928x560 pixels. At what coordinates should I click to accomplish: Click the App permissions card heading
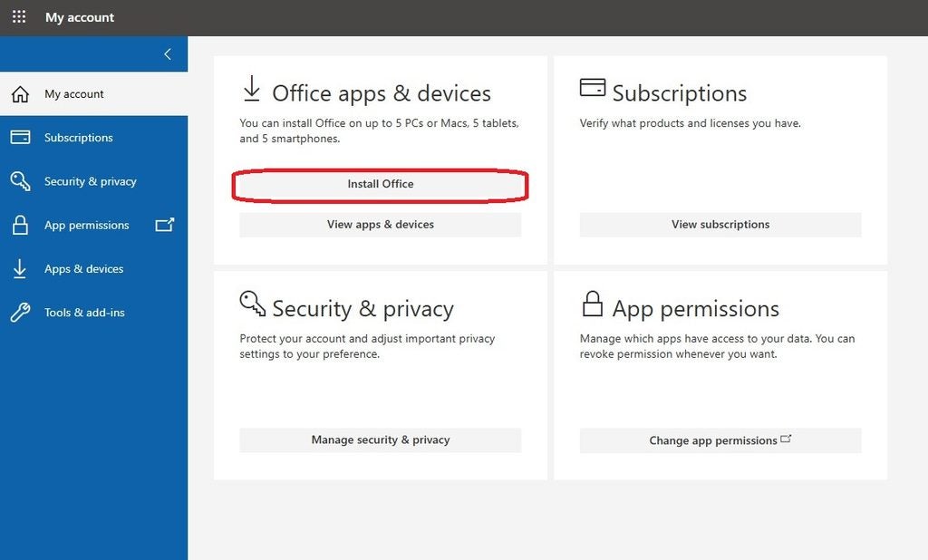click(695, 309)
